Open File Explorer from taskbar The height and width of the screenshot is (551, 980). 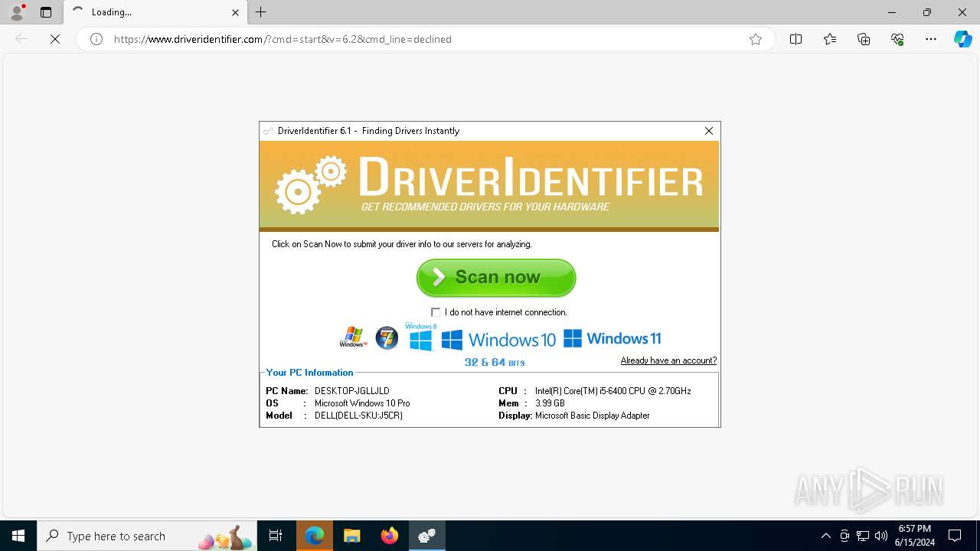coord(352,536)
